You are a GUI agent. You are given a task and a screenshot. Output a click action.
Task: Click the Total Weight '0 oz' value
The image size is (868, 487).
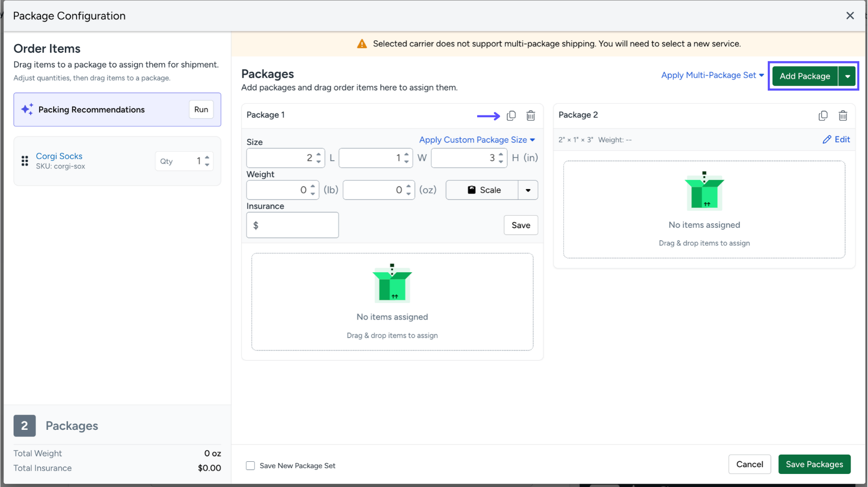[213, 453]
